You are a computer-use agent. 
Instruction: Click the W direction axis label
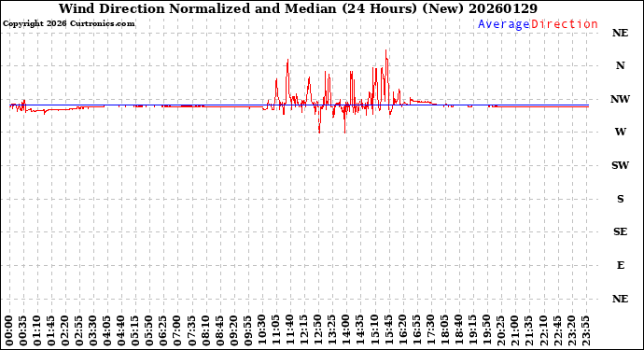coord(620,132)
